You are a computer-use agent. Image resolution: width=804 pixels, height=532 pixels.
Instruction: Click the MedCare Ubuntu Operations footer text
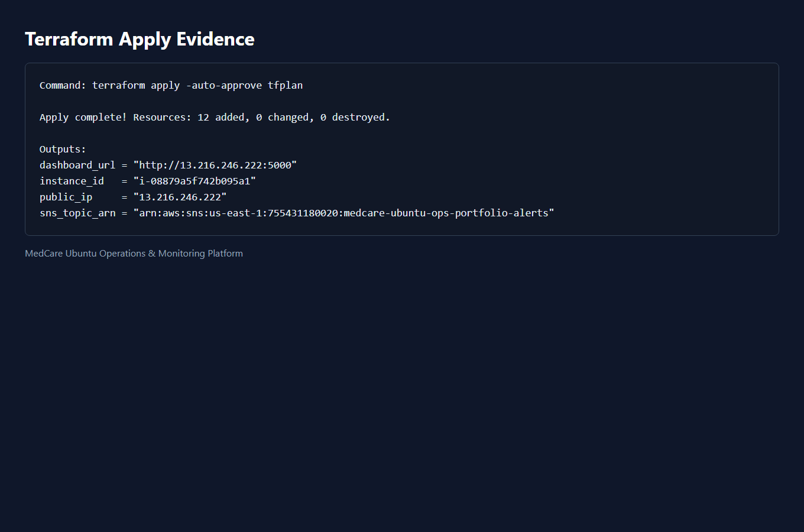[x=134, y=254]
